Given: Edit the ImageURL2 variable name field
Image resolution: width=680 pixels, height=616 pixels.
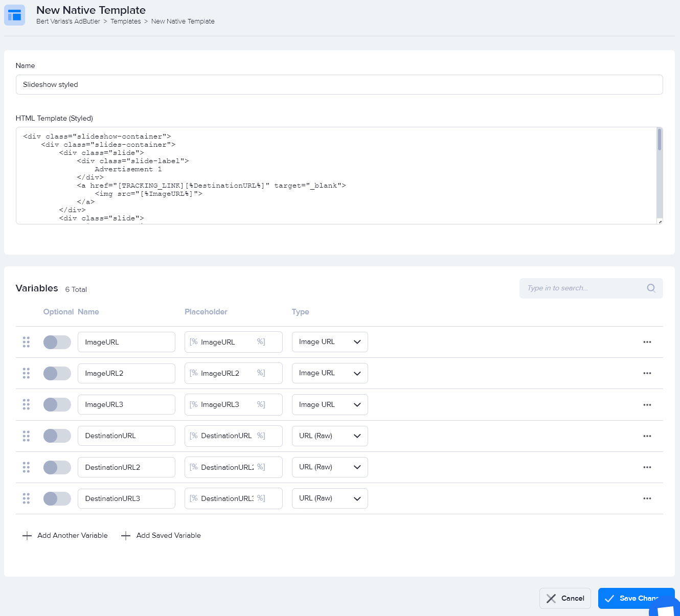Looking at the screenshot, I should tap(126, 373).
